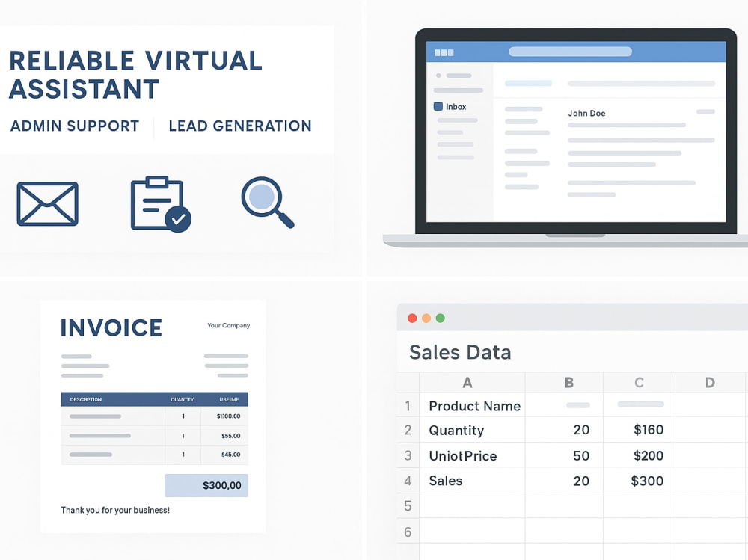Select row 5 header in spreadsheet
The height and width of the screenshot is (560, 748).
tap(408, 505)
